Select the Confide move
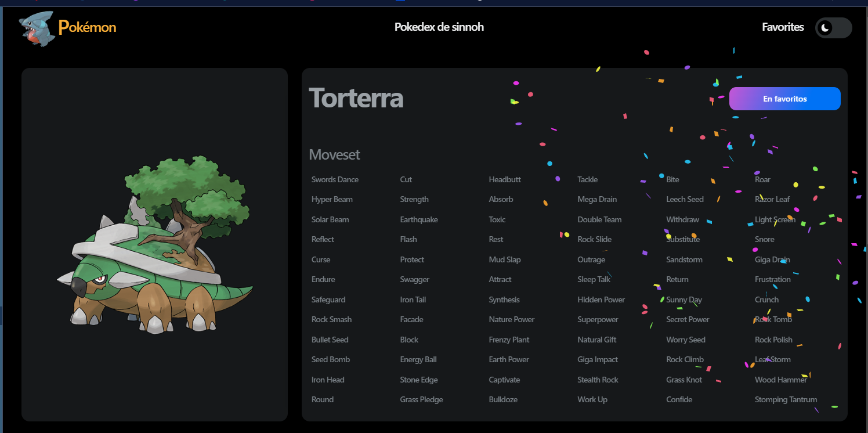 [x=679, y=399]
